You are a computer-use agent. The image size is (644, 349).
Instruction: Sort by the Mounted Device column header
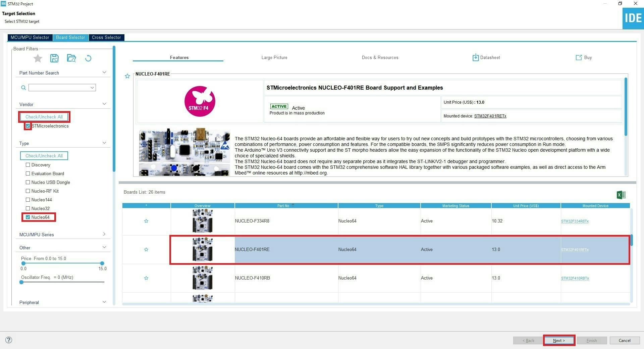click(595, 206)
